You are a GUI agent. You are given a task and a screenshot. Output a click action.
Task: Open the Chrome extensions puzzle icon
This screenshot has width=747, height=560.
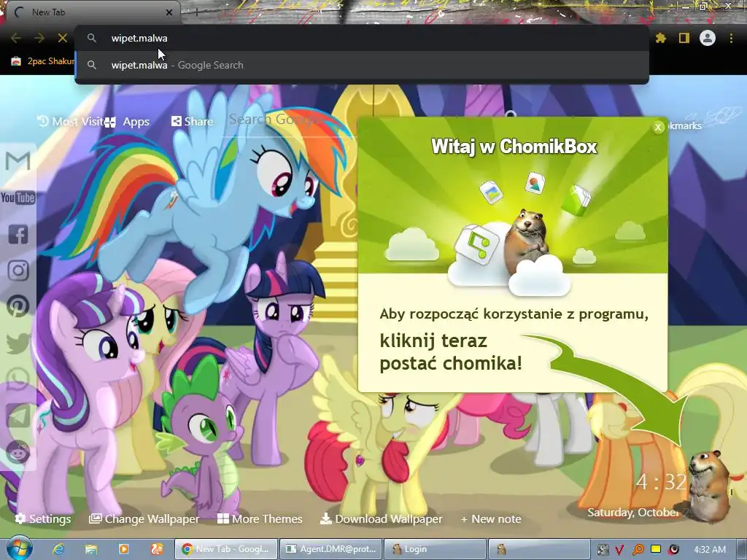click(x=660, y=38)
